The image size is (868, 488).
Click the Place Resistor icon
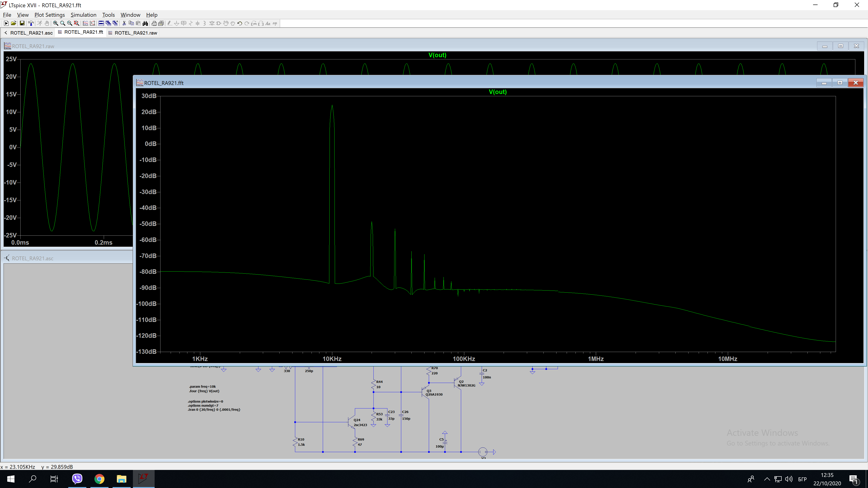pos(191,23)
